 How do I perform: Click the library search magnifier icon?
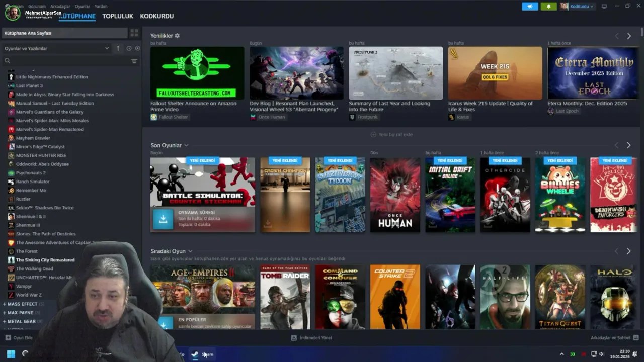(x=8, y=61)
